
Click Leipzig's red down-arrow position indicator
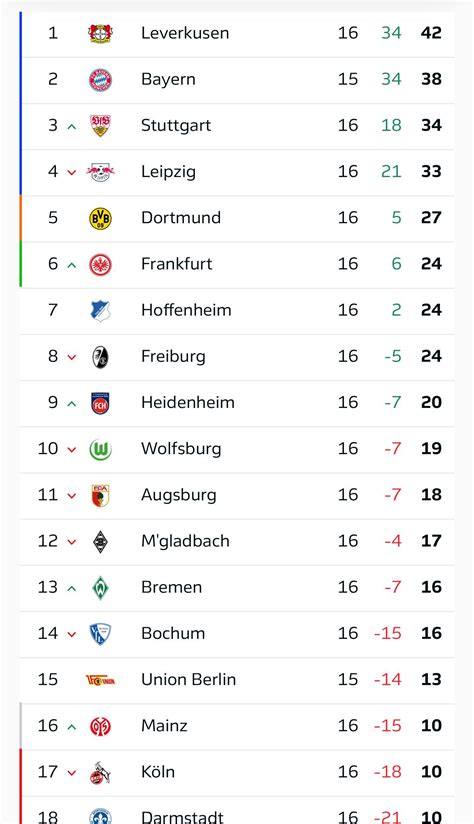(x=72, y=173)
